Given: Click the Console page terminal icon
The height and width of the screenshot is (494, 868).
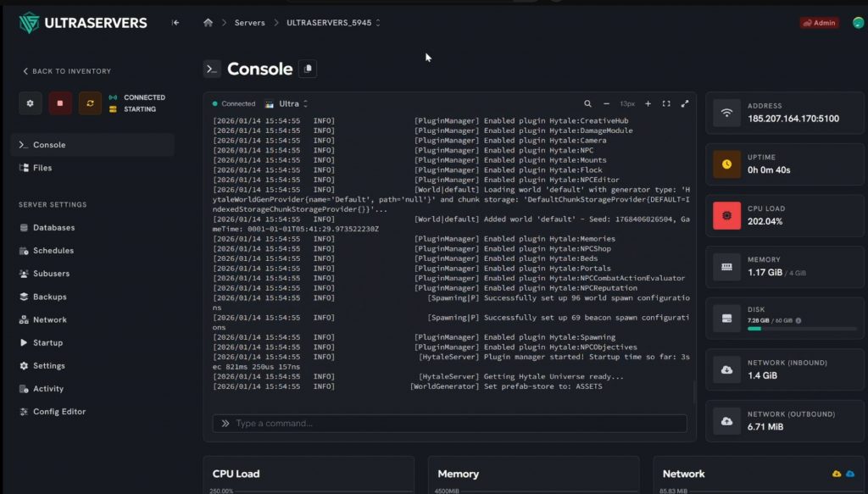Looking at the screenshot, I should tap(212, 69).
